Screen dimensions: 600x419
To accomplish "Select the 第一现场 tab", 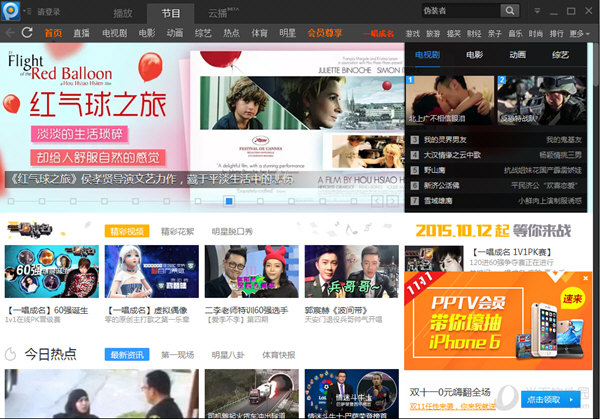I will pyautogui.click(x=177, y=355).
